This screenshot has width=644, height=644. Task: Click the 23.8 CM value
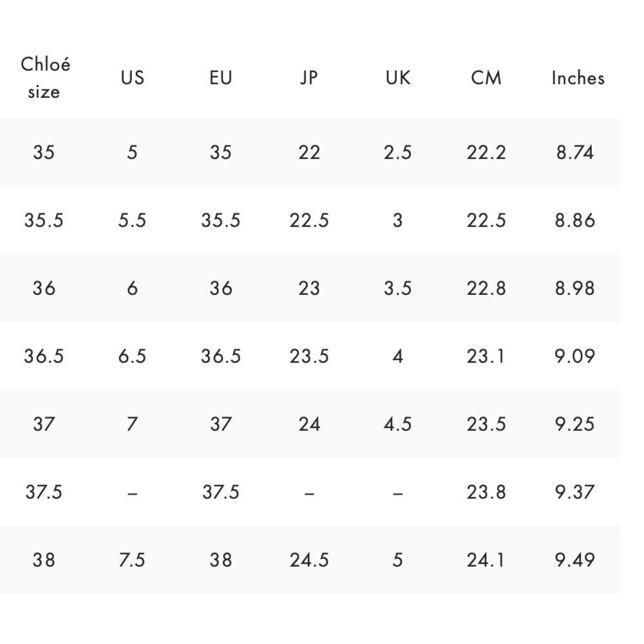pyautogui.click(x=486, y=491)
